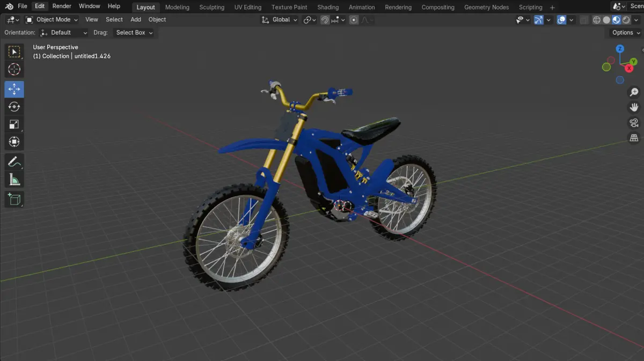Open the viewport Object menu
This screenshot has width=644, height=361.
pyautogui.click(x=157, y=20)
